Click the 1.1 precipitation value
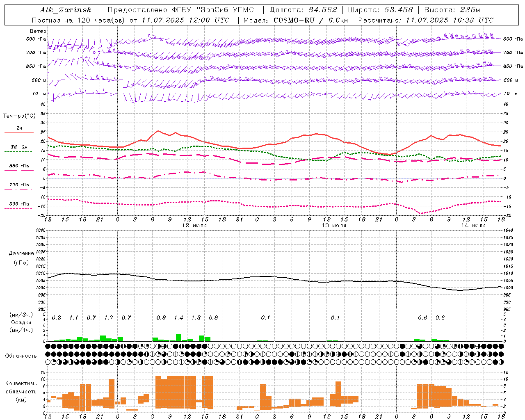Image resolution: width=525 pixels, height=420 pixels. [x=74, y=317]
